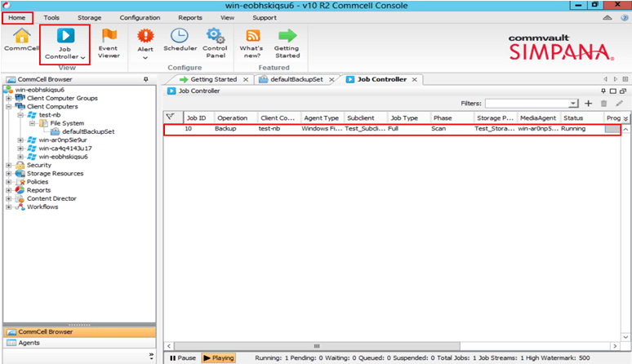Click progress bar of backup job 10
Viewport: 632px width, 364px height.
click(x=612, y=129)
